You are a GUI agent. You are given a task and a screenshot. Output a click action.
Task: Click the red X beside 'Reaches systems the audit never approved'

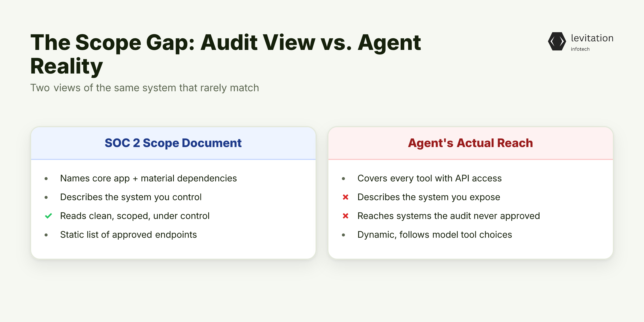coord(346,216)
